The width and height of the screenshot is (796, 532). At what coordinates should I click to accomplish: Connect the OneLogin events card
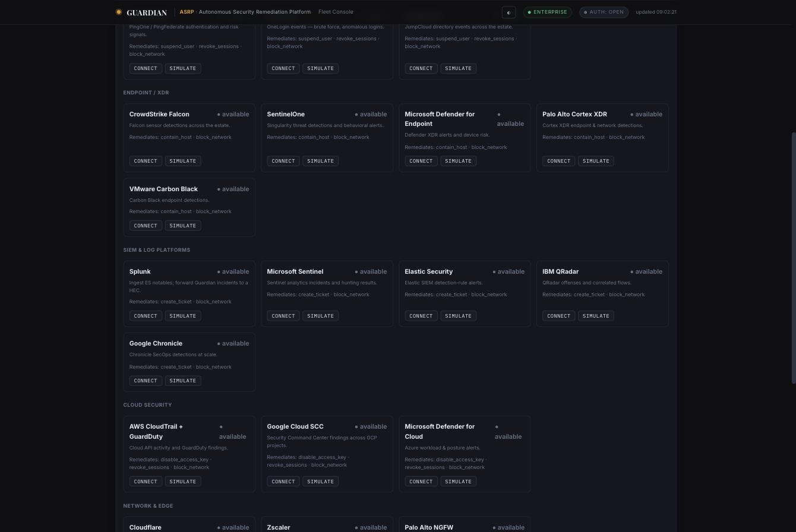[x=283, y=68]
